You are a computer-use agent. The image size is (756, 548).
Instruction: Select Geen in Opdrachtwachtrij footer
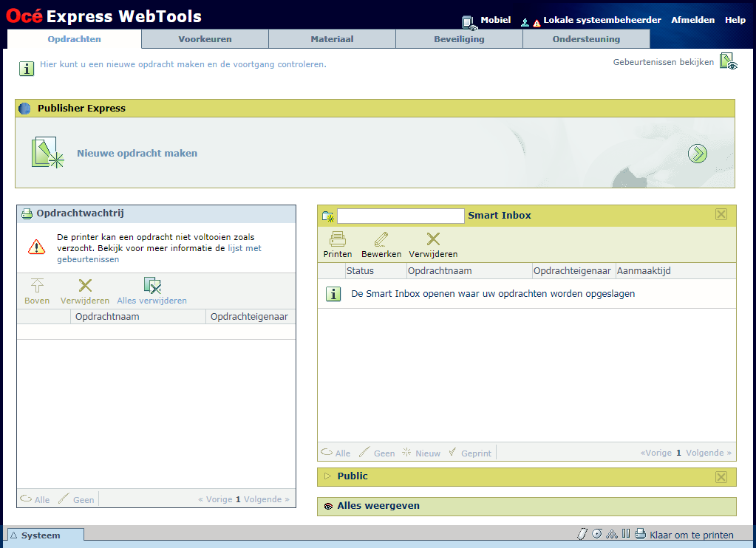pos(76,499)
